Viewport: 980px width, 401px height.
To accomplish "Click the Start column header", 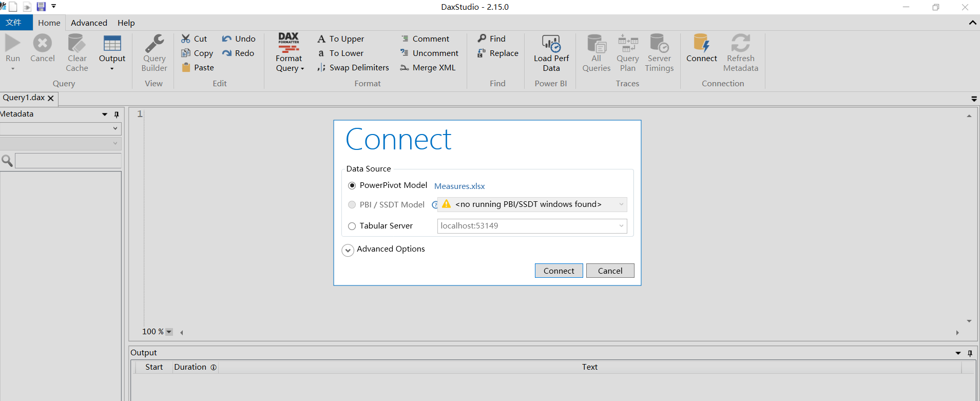I will pyautogui.click(x=154, y=367).
